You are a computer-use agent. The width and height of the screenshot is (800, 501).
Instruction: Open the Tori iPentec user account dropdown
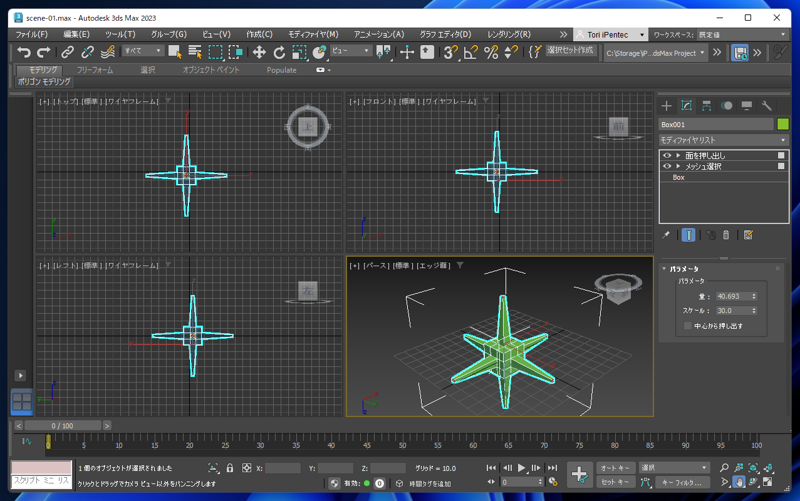click(x=610, y=35)
